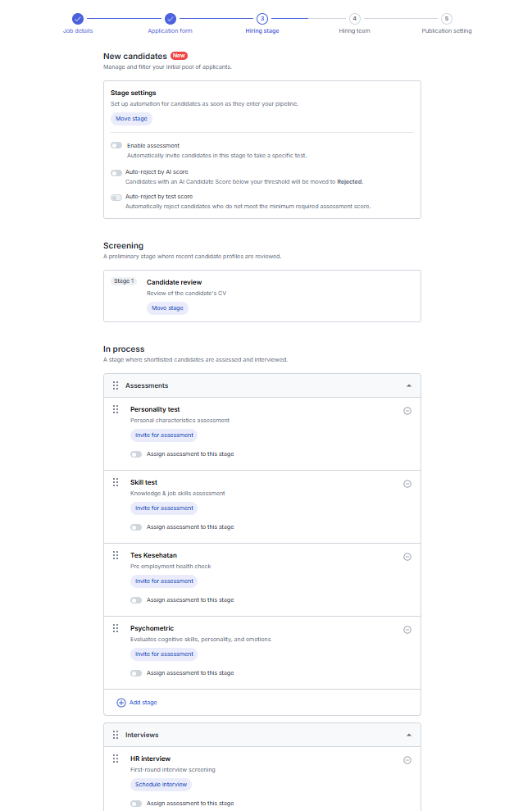532x811 pixels.
Task: Toggle assign assessment for Skill test
Action: pyautogui.click(x=136, y=527)
